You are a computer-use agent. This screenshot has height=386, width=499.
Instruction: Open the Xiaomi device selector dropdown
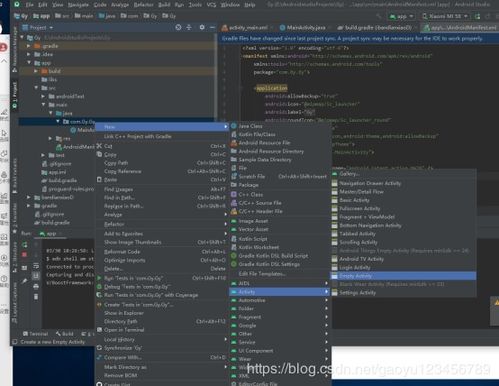[x=445, y=16]
